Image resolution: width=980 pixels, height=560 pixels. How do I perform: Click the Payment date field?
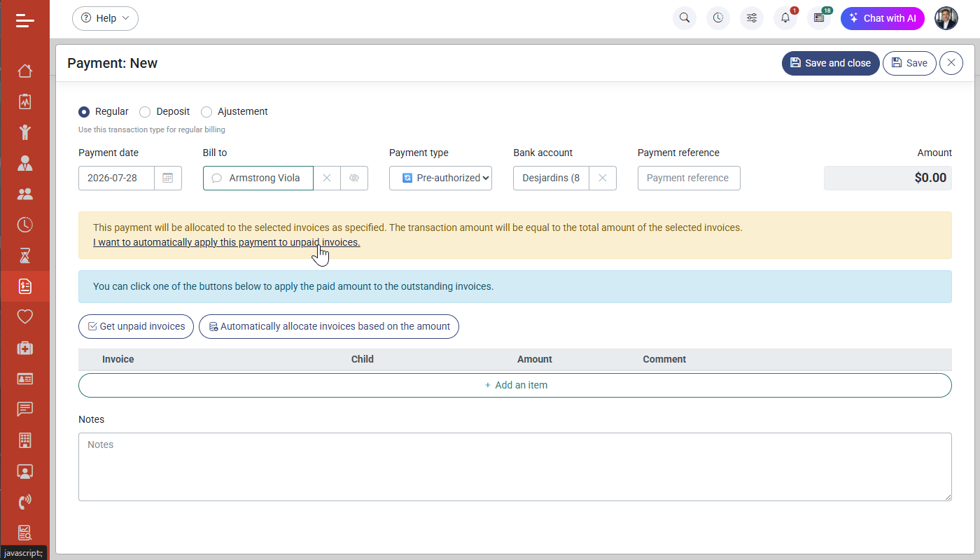(116, 178)
